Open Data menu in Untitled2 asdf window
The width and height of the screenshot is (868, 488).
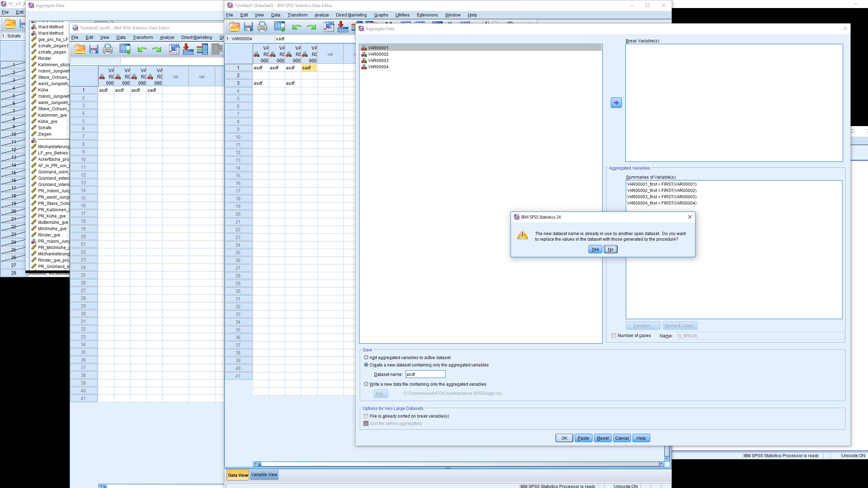[121, 37]
